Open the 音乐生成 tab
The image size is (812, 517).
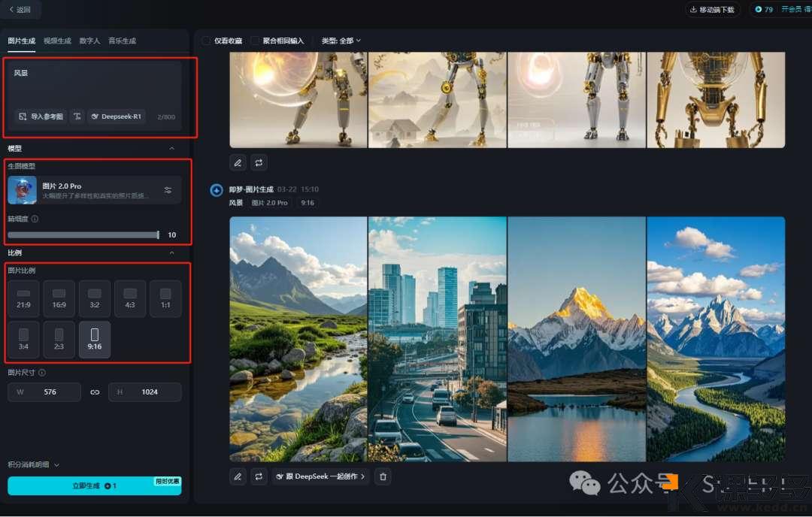point(122,41)
